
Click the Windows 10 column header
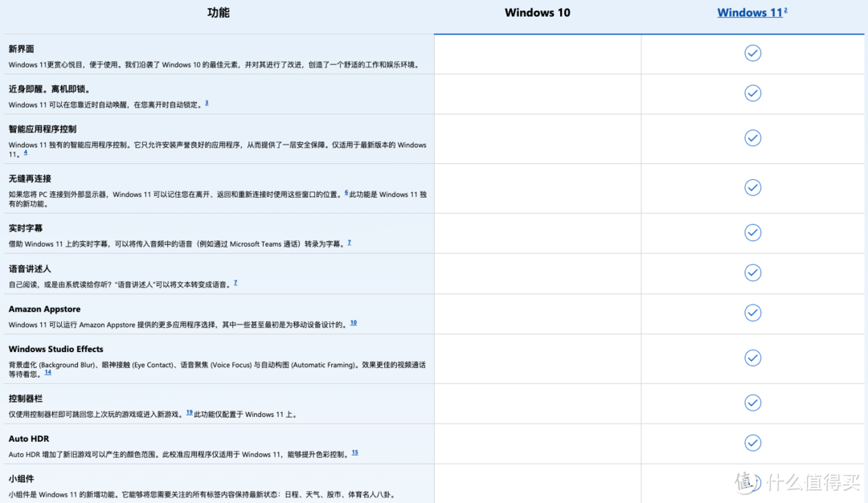click(x=537, y=13)
